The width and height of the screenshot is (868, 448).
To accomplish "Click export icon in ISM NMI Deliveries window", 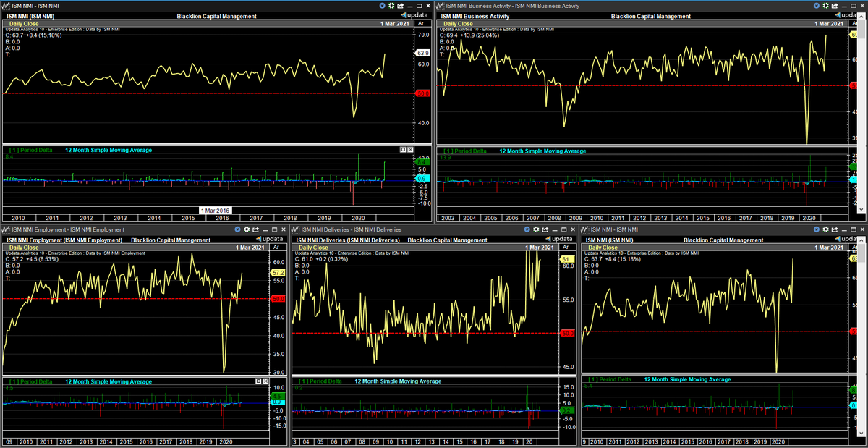I will [545, 229].
